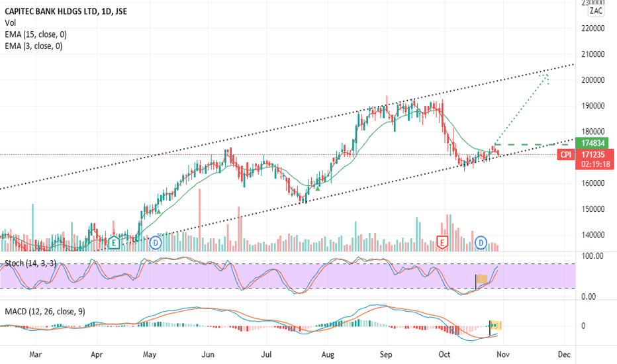Click the green 174834 price label

593,143
